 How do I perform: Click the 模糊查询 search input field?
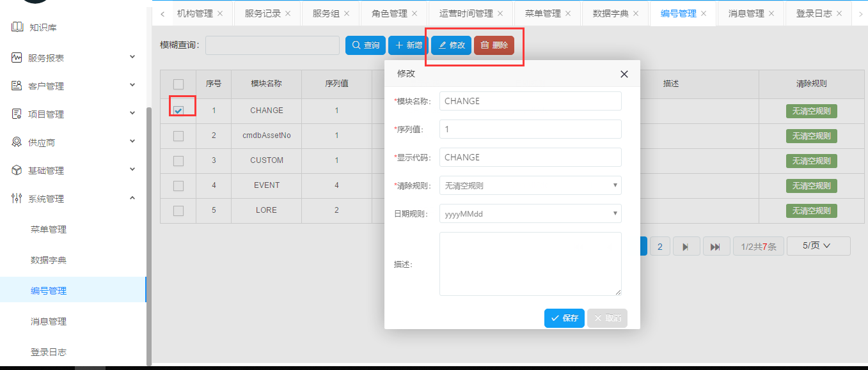272,45
